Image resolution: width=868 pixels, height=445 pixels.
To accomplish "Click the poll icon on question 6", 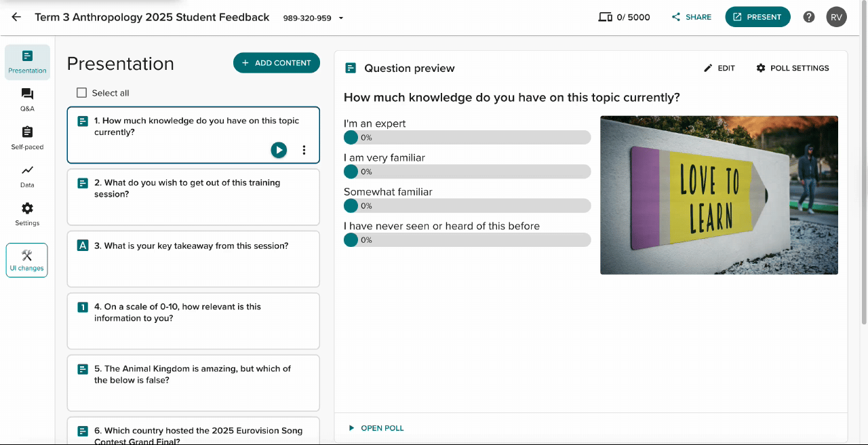I will coord(83,431).
